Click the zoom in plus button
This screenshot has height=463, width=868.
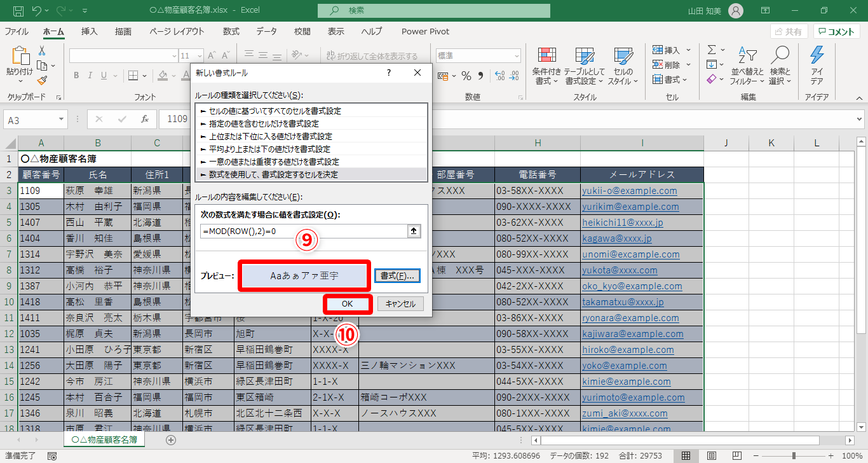832,456
